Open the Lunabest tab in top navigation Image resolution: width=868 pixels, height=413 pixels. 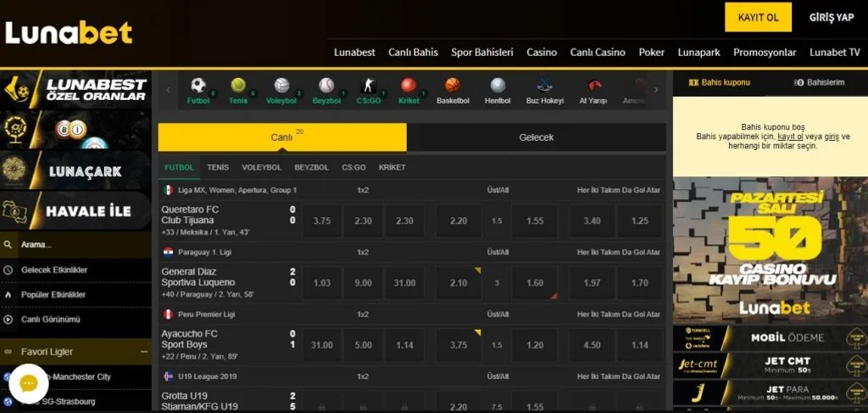354,53
